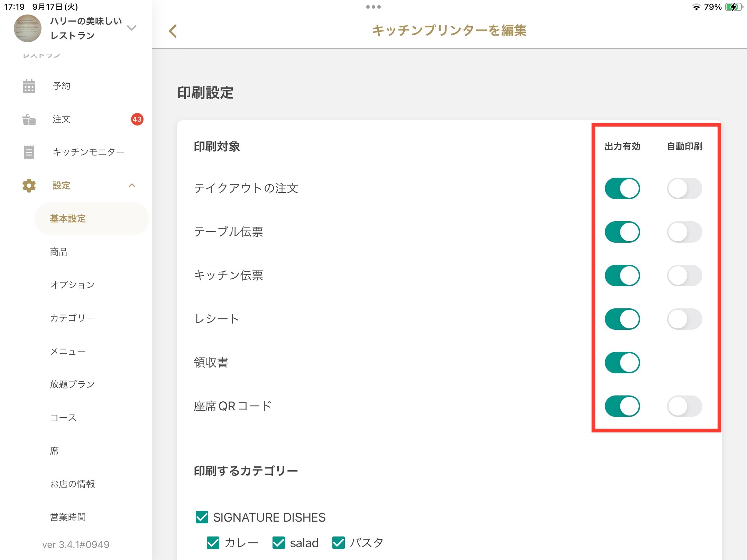Collapse the 設定 section chevron
747x560 pixels.
[x=132, y=186]
